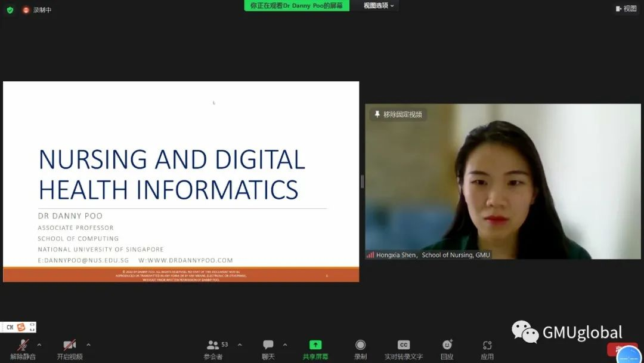Image resolution: width=644 pixels, height=363 pixels.
Task: Open the 视图选项 view options dropdown
Action: click(379, 5)
